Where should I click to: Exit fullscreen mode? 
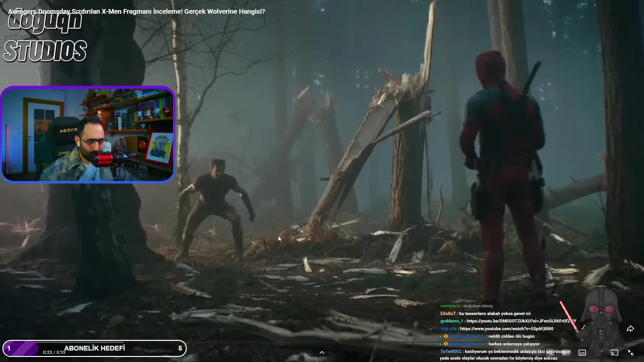630,352
